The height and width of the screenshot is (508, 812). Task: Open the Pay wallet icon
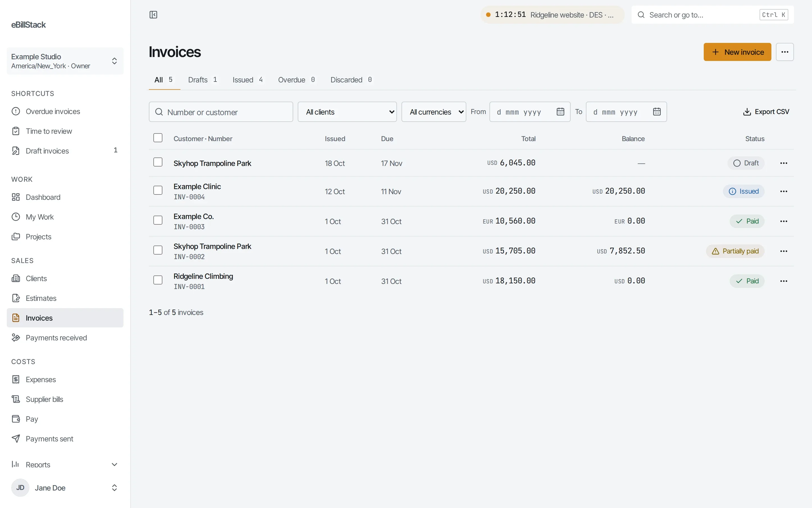point(16,419)
